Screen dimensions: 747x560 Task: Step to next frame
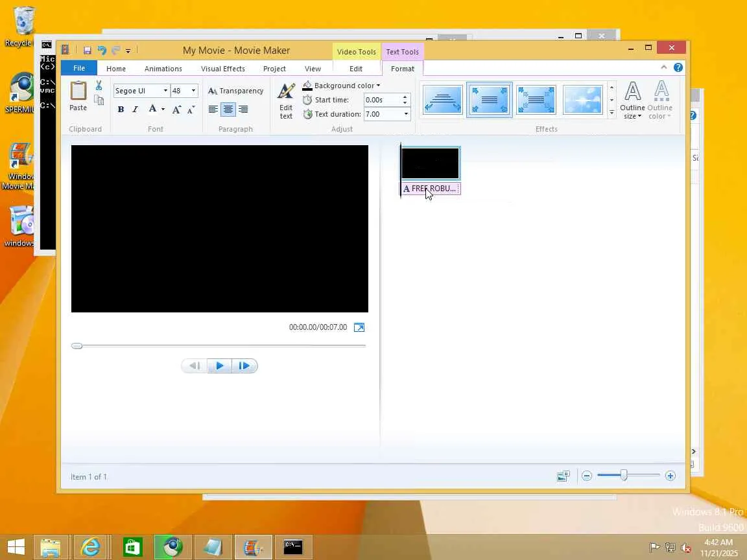click(x=244, y=366)
